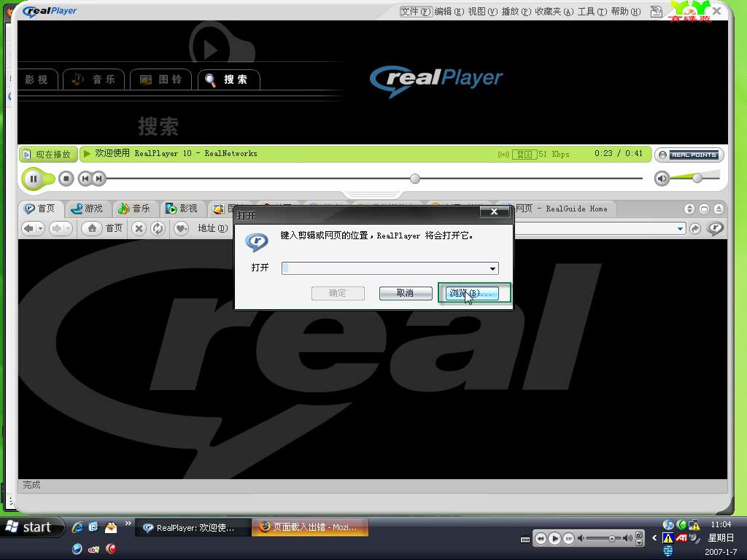Click the 浏览(B)... button in the dialog
The image size is (747, 560).
click(472, 293)
